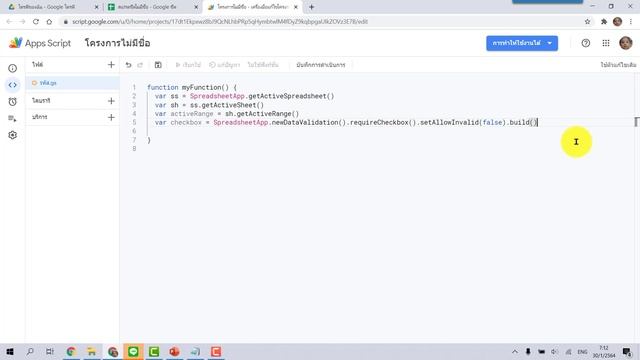Reload the page
Image resolution: width=640 pixels, height=360 pixels.
pos(36,22)
